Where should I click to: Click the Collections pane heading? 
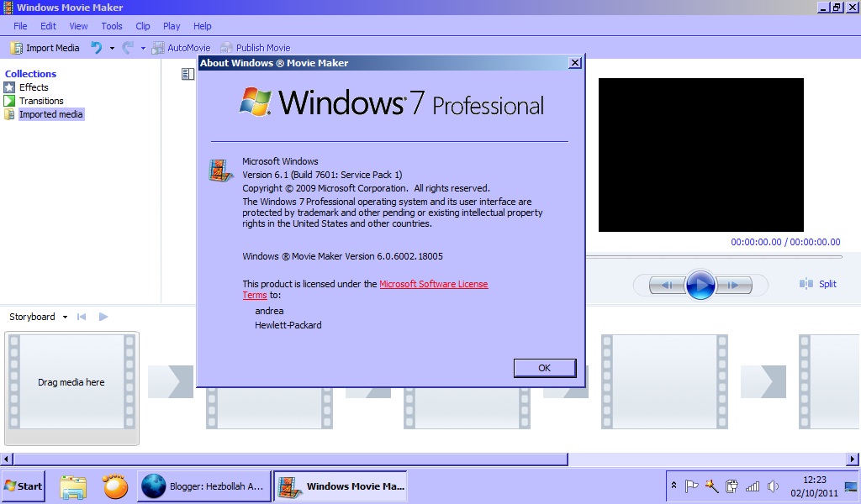tap(31, 73)
